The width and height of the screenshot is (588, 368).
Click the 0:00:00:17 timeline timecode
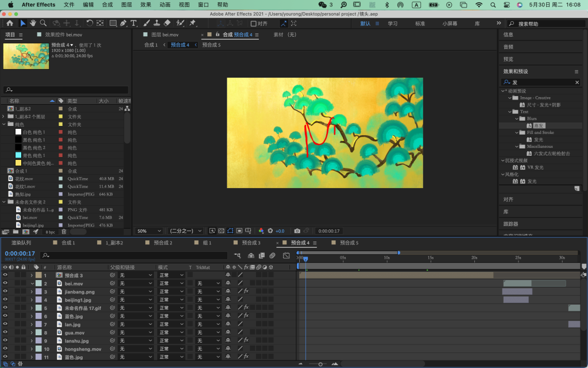(x=20, y=254)
